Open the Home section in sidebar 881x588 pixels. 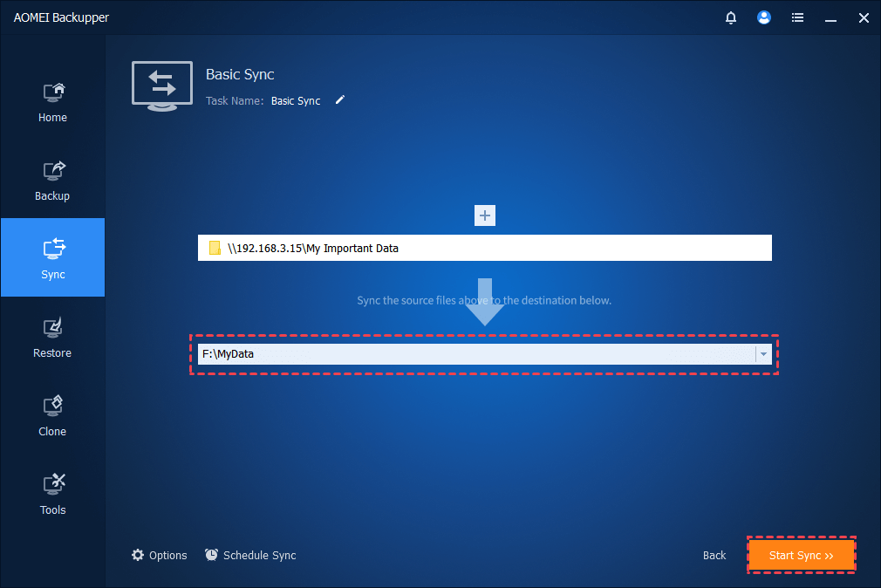[53, 102]
